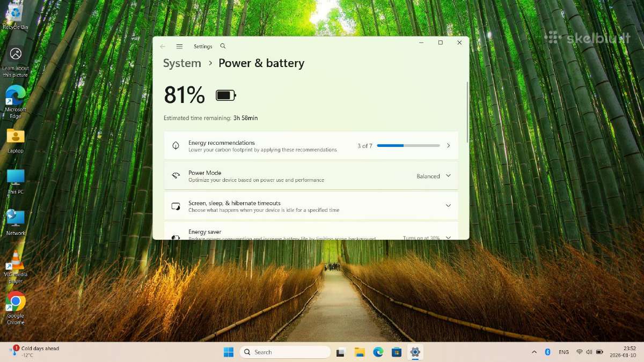Open Microsoft Store from the taskbar

click(397, 352)
